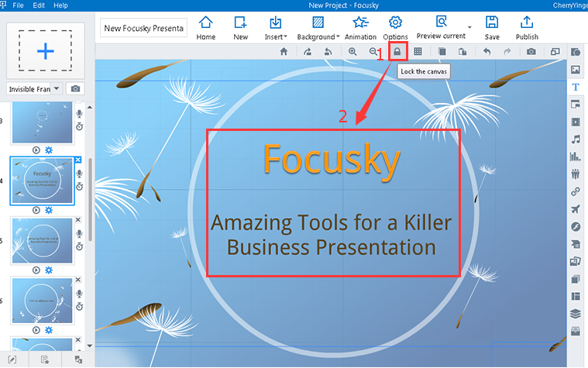The image size is (588, 368).
Task: Open frame 4 settings gear
Action: pyautogui.click(x=49, y=210)
